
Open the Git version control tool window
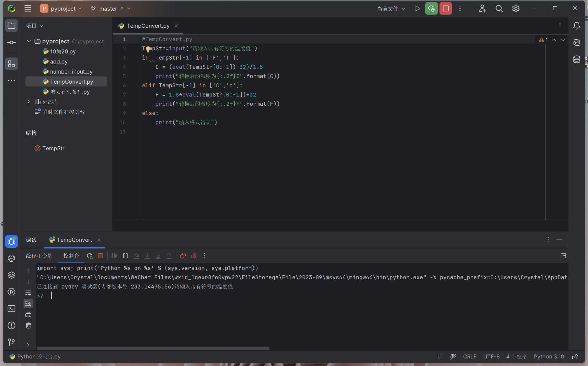11,342
